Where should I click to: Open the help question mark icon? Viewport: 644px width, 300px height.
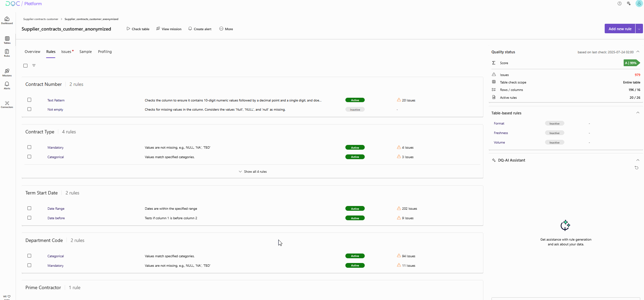coord(620,3)
